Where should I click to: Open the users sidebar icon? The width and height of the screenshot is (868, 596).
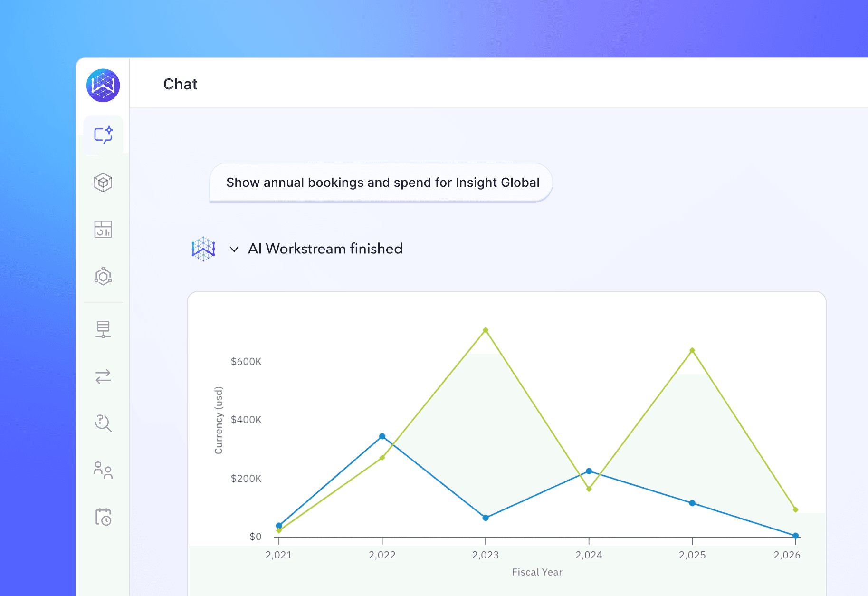[x=103, y=470]
